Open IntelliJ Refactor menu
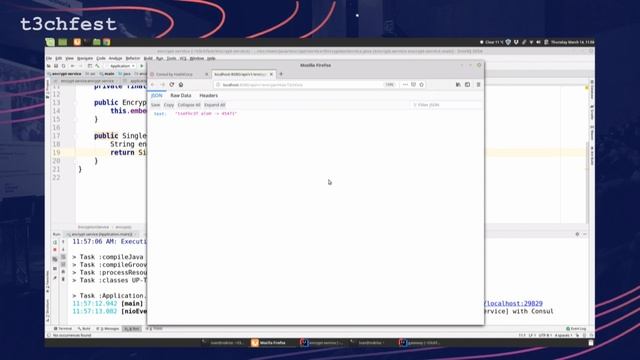 133,58
